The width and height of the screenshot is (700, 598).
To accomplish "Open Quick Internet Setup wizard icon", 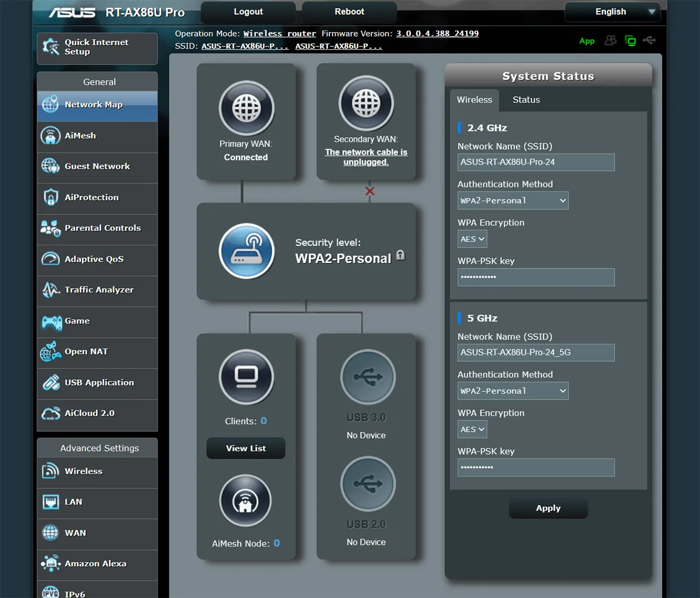I will [x=51, y=47].
